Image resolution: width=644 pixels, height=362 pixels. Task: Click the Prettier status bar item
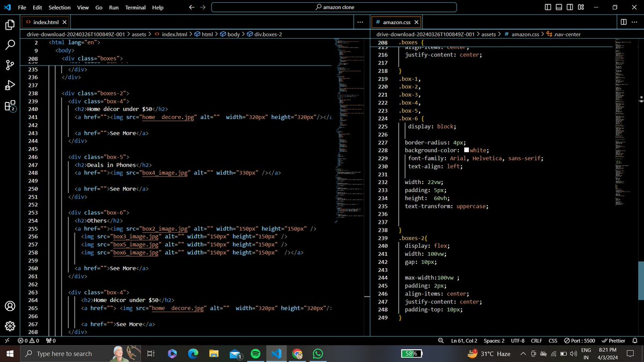(613, 341)
